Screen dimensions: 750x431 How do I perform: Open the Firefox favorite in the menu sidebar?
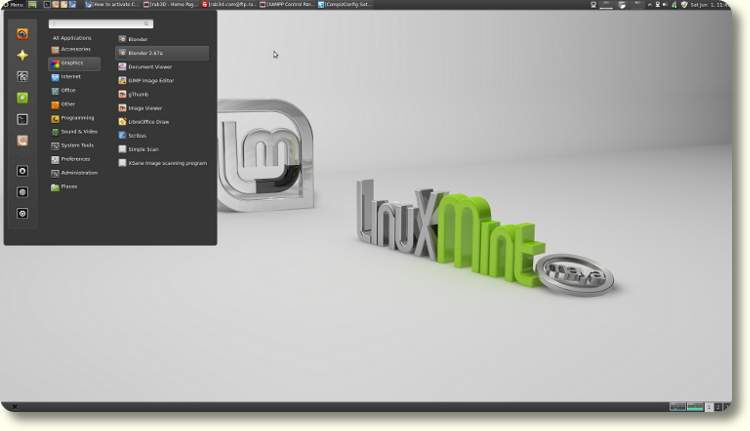click(22, 34)
